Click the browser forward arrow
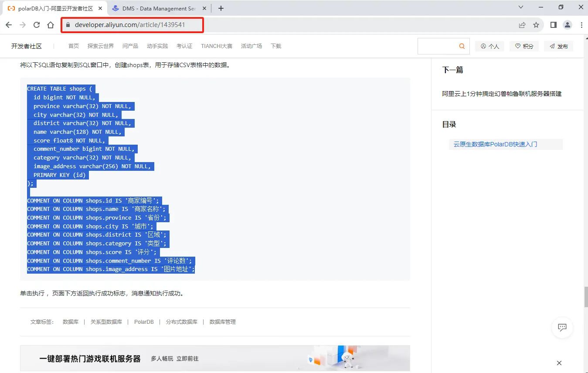Viewport: 588px width, 373px height. click(x=23, y=25)
